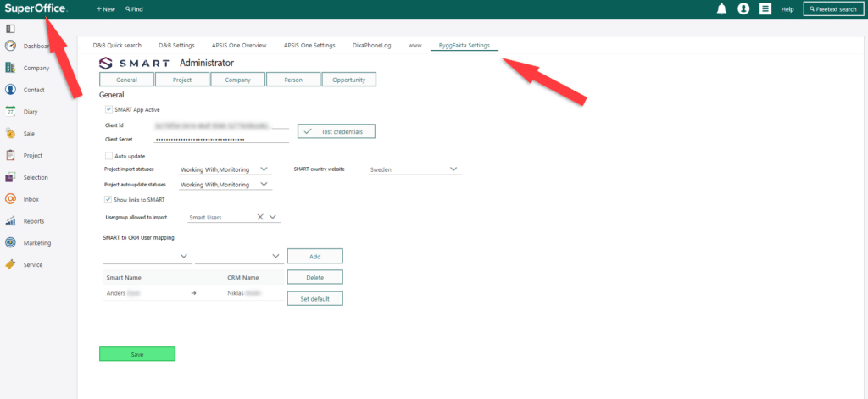Image resolution: width=868 pixels, height=399 pixels.
Task: Expand Project import statuses dropdown
Action: pos(264,169)
